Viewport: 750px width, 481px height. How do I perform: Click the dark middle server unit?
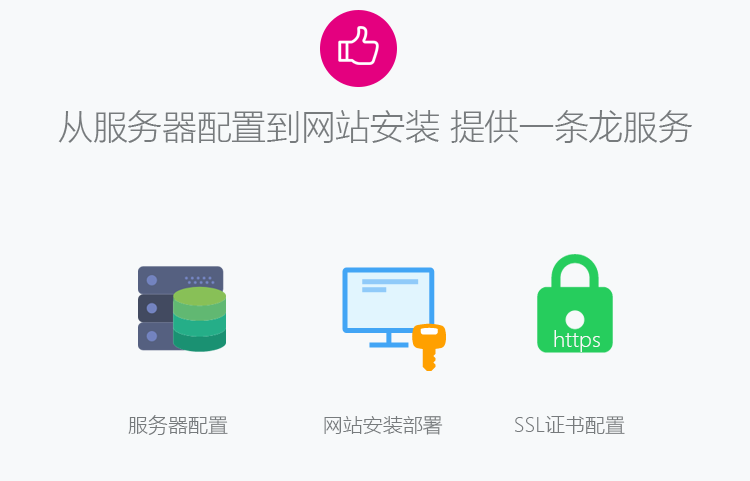(x=156, y=308)
